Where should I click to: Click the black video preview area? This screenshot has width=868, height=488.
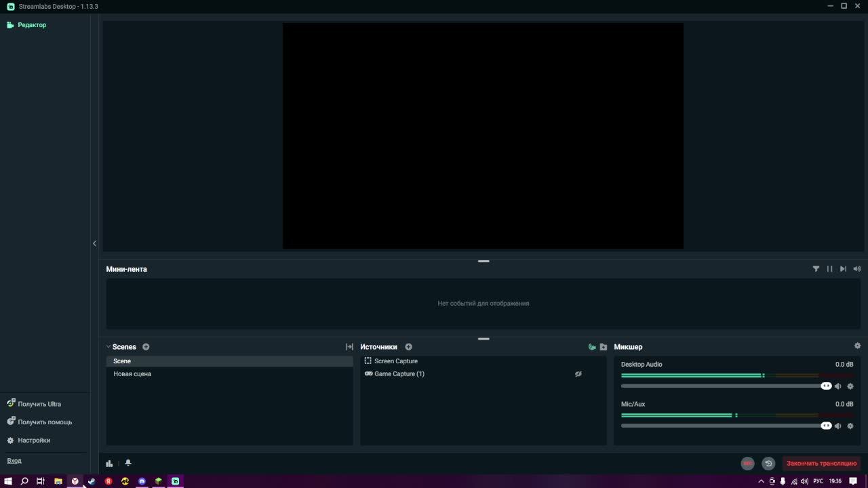point(483,136)
